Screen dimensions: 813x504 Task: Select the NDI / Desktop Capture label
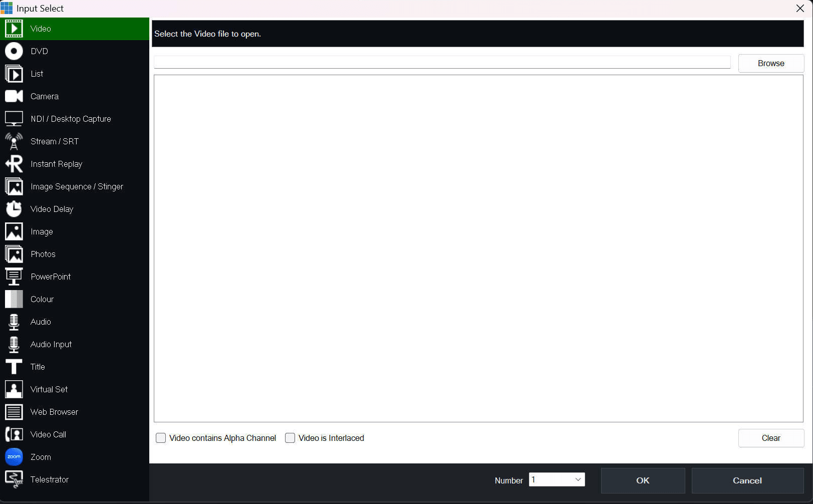coord(71,119)
